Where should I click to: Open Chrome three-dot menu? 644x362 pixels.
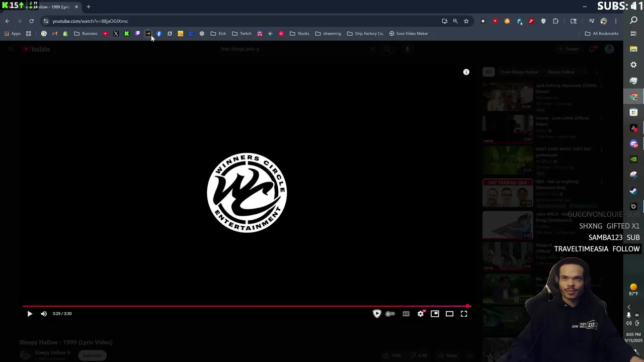tap(616, 21)
